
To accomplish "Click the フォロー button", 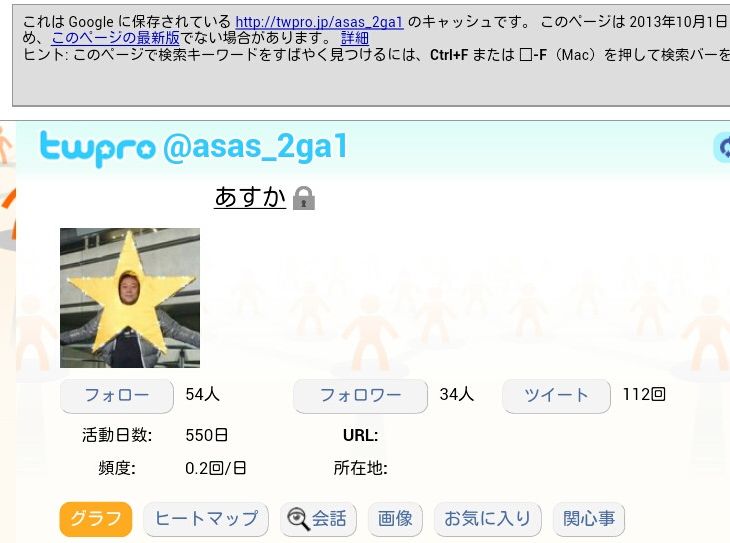I will pos(117,396).
